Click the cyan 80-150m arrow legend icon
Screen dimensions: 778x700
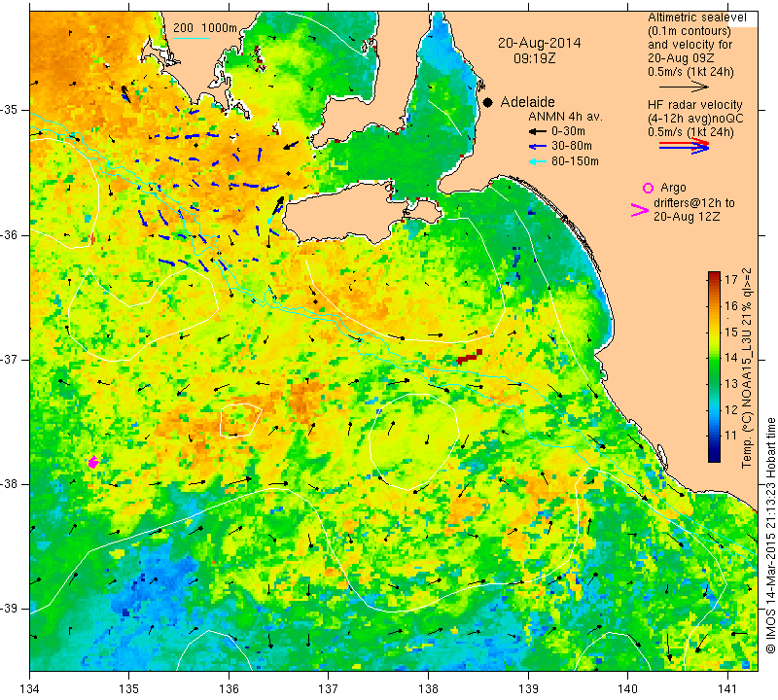537,161
